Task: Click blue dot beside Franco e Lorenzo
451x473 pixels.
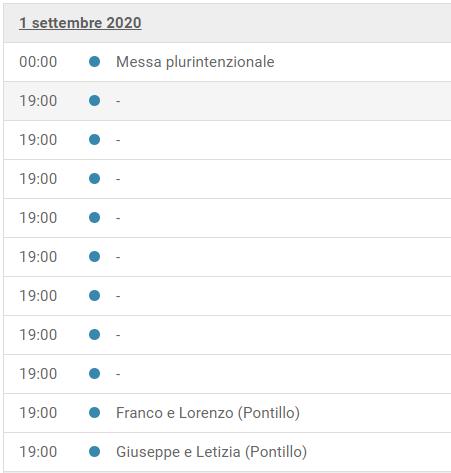Action: pyautogui.click(x=95, y=413)
